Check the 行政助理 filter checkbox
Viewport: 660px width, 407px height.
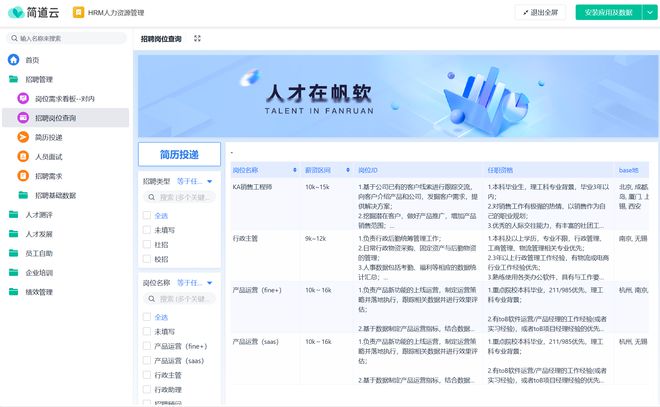[147, 389]
